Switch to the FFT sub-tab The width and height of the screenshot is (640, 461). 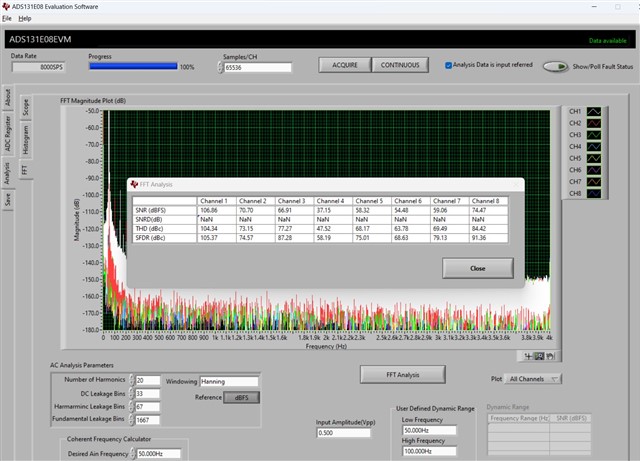pyautogui.click(x=25, y=169)
